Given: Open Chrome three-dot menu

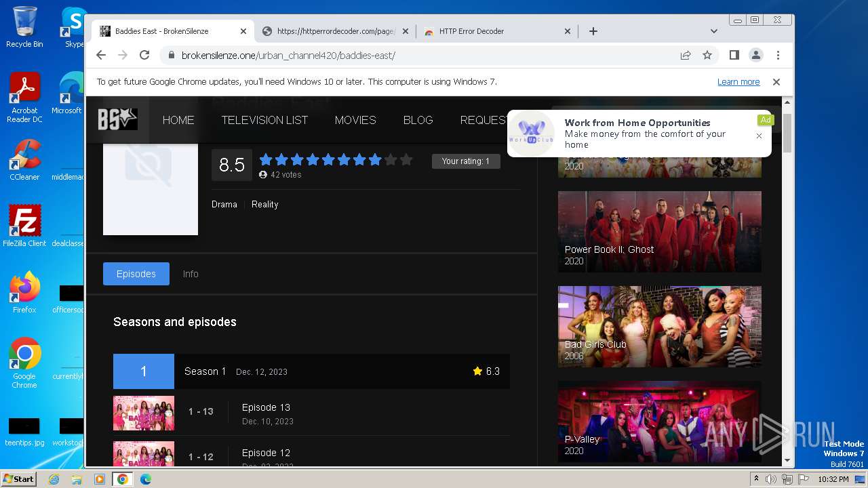Looking at the screenshot, I should (x=778, y=55).
